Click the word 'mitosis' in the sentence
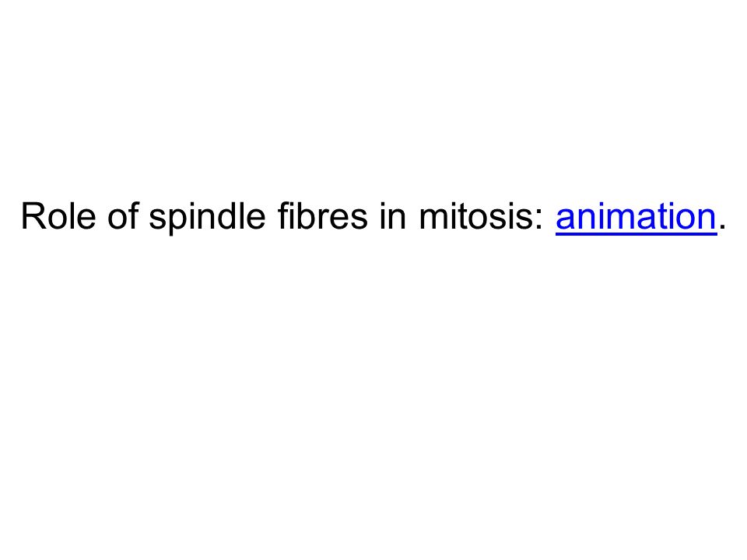Viewport: 747px width, 560px height. (476, 216)
